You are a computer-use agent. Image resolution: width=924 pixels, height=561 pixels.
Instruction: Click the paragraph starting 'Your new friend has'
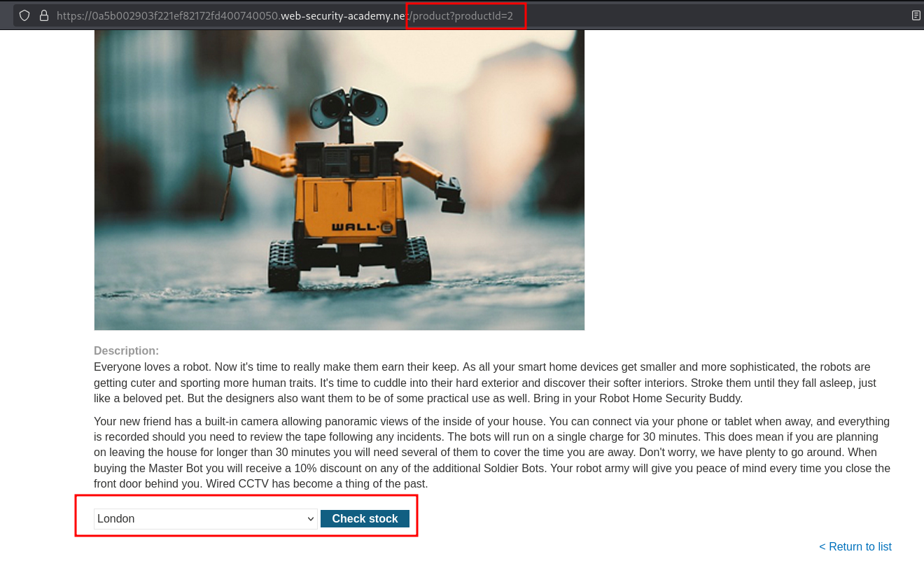492,453
